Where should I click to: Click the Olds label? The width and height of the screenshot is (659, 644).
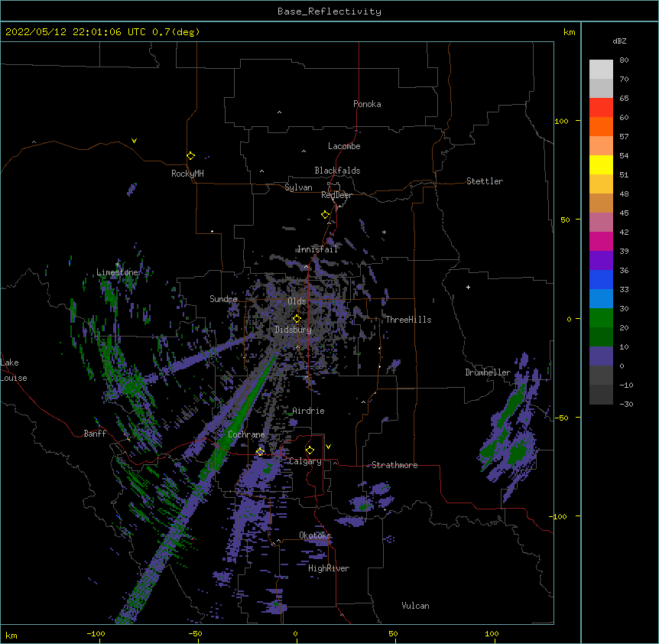[297, 301]
